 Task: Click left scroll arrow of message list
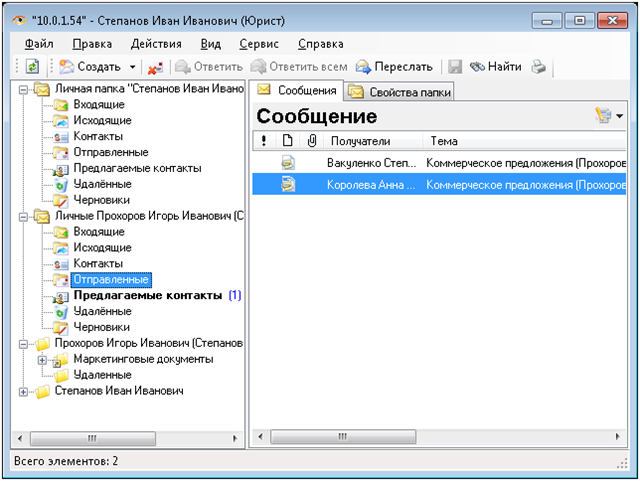tap(260, 436)
